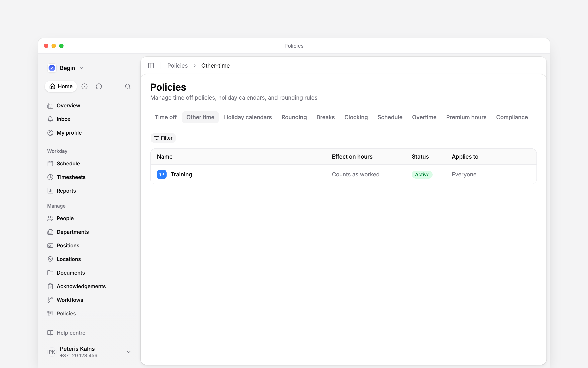
Task: Click the PK avatar
Action: [x=52, y=352]
